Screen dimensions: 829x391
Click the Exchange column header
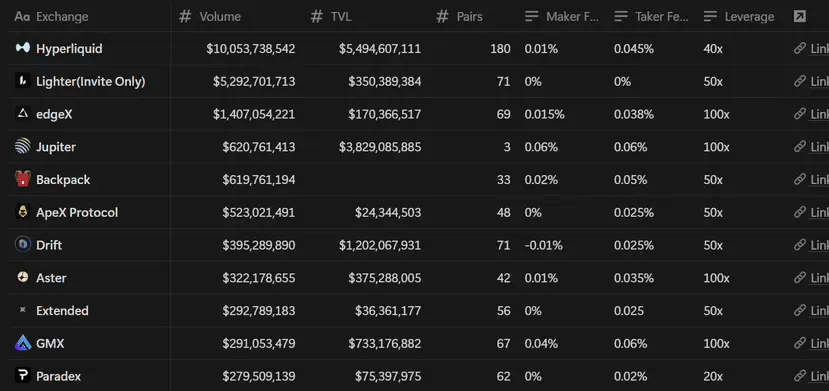tap(52, 16)
